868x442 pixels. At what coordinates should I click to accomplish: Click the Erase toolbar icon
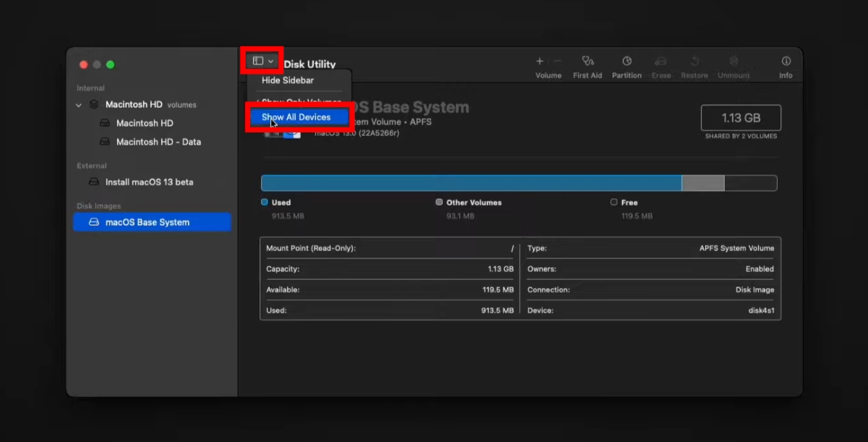pyautogui.click(x=660, y=64)
